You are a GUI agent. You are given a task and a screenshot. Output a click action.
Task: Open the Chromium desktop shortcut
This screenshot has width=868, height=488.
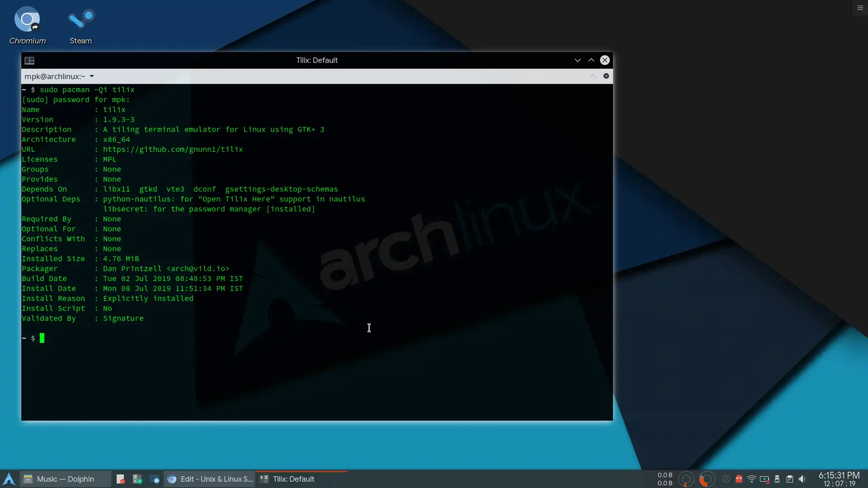27,20
